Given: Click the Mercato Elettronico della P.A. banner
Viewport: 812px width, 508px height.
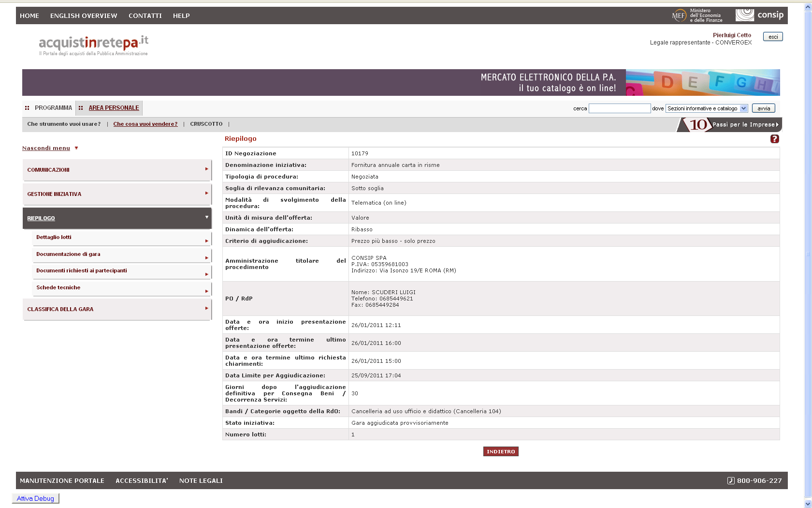Looking at the screenshot, I should pyautogui.click(x=401, y=82).
